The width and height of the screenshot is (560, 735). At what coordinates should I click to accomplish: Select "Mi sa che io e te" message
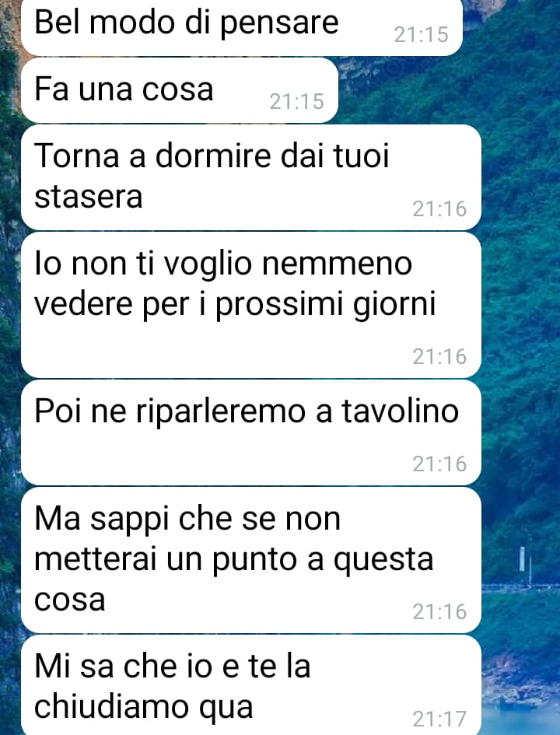tap(251, 685)
